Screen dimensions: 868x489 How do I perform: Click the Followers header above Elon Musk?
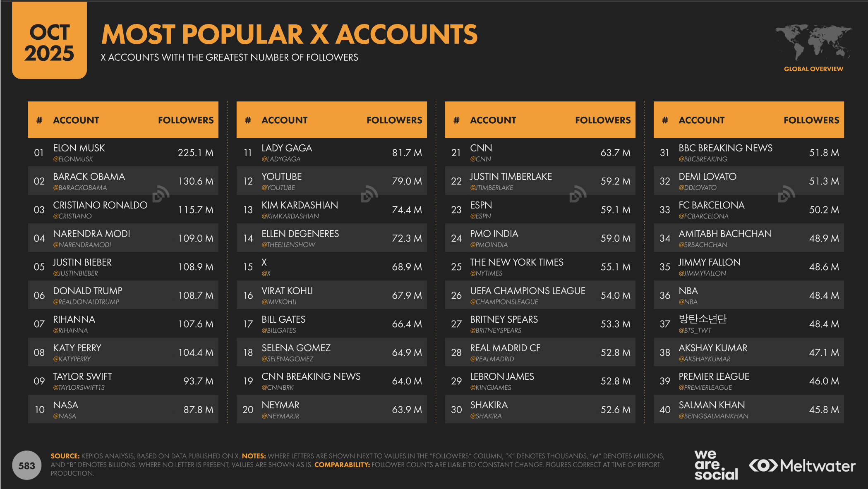click(x=186, y=120)
